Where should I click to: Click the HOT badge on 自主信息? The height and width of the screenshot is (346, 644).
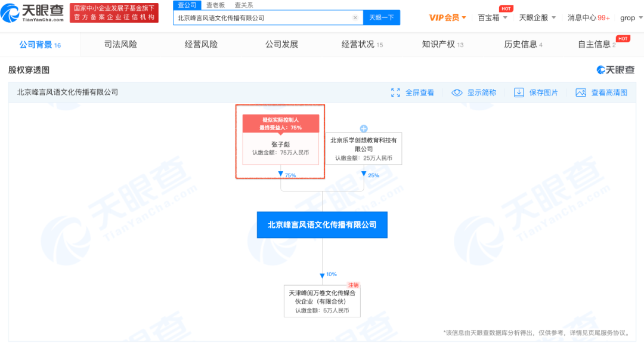coord(623,37)
